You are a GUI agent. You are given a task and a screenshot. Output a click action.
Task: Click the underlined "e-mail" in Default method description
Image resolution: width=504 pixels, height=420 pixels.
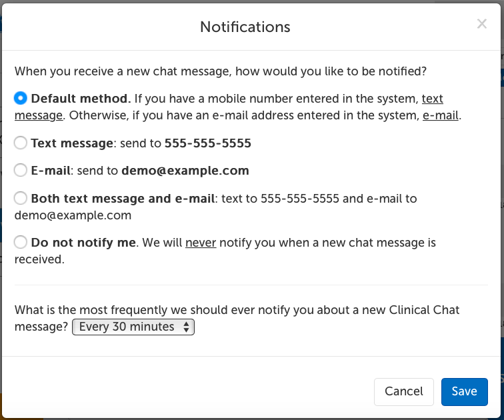pyautogui.click(x=440, y=115)
